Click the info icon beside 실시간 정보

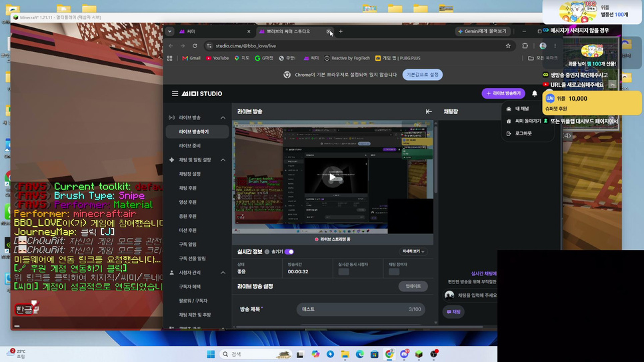click(x=267, y=251)
